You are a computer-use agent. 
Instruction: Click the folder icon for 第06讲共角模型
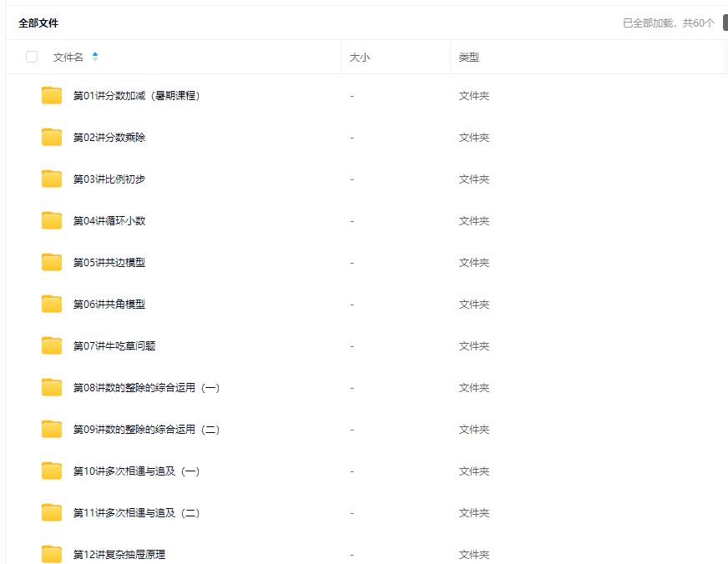click(x=52, y=305)
